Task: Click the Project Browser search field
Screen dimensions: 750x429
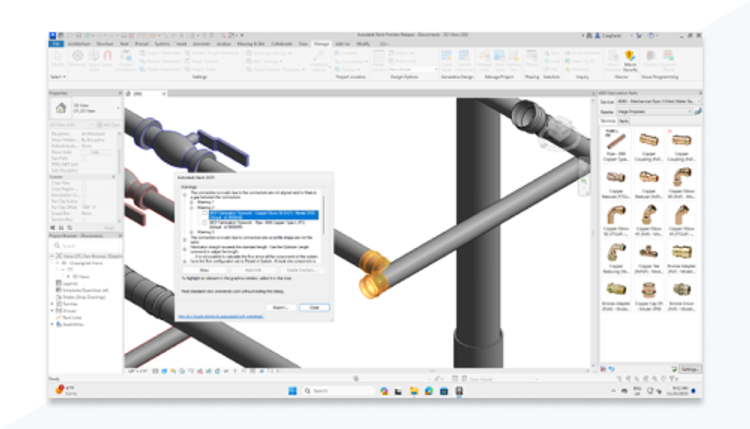Action: coord(86,245)
